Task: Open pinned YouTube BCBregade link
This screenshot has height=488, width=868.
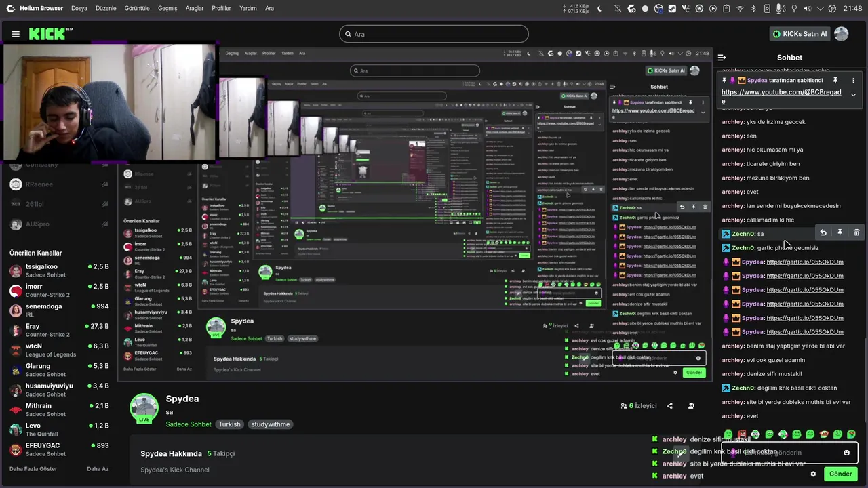Action: click(x=781, y=96)
